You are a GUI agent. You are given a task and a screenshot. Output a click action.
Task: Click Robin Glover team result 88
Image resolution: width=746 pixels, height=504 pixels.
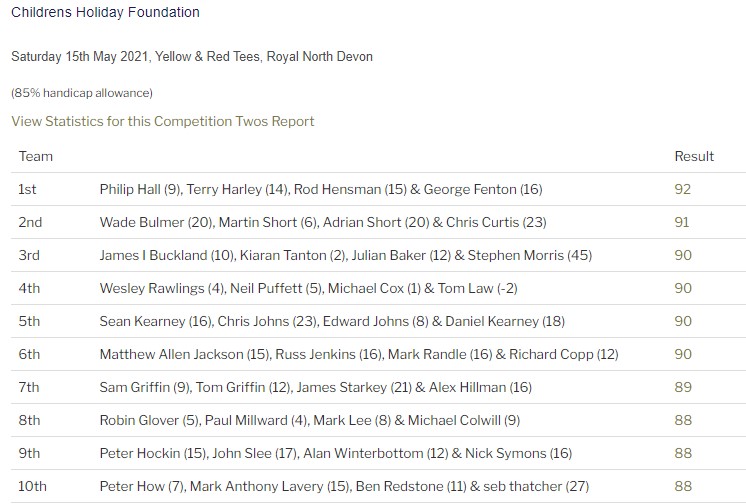(683, 420)
